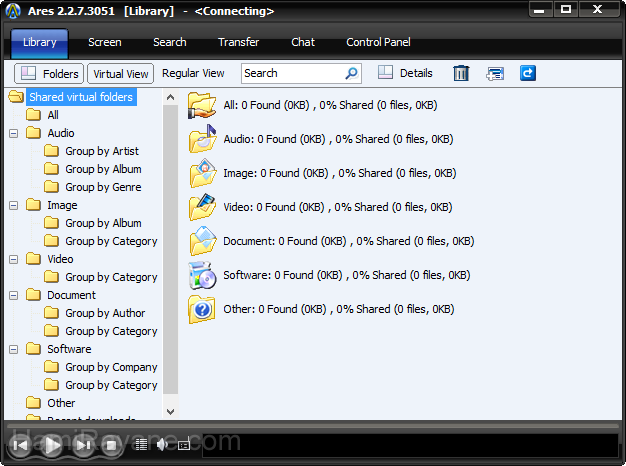Open the Control Panel tab
626x466 pixels.
click(378, 42)
